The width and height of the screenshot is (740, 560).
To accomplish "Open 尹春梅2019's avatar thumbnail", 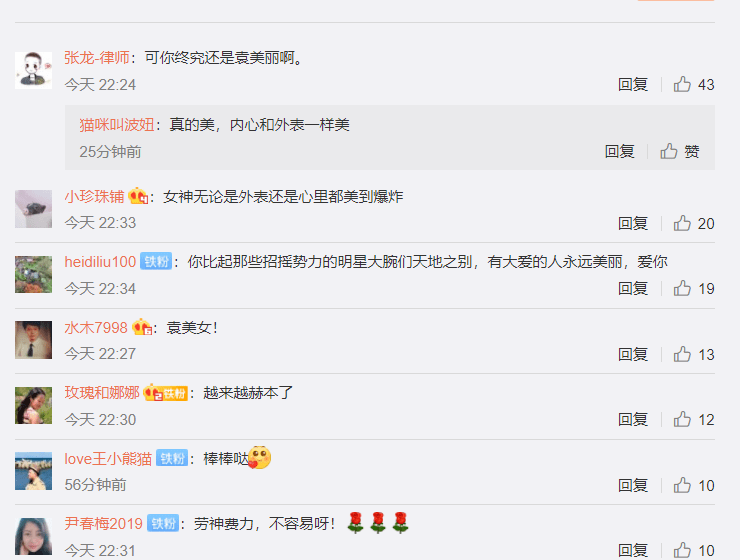I will pyautogui.click(x=34, y=536).
